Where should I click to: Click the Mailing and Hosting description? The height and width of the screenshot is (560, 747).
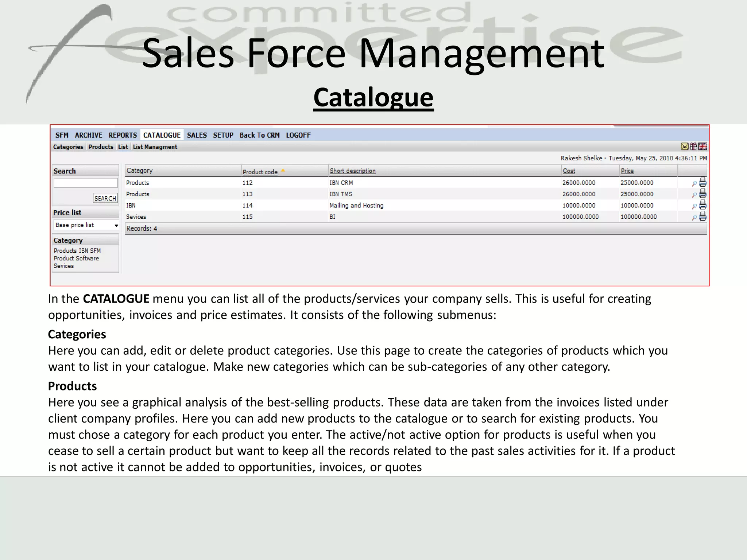(x=356, y=205)
